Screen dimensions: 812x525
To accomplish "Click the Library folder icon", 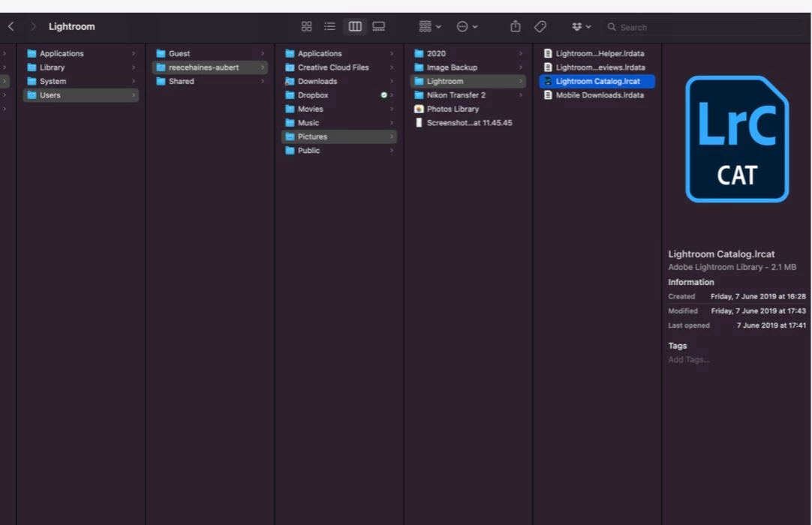I will click(x=32, y=67).
